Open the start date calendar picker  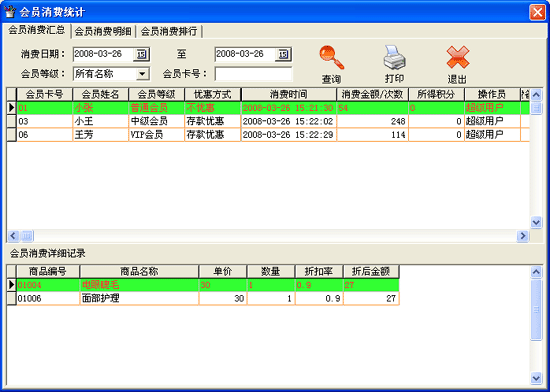141,54
